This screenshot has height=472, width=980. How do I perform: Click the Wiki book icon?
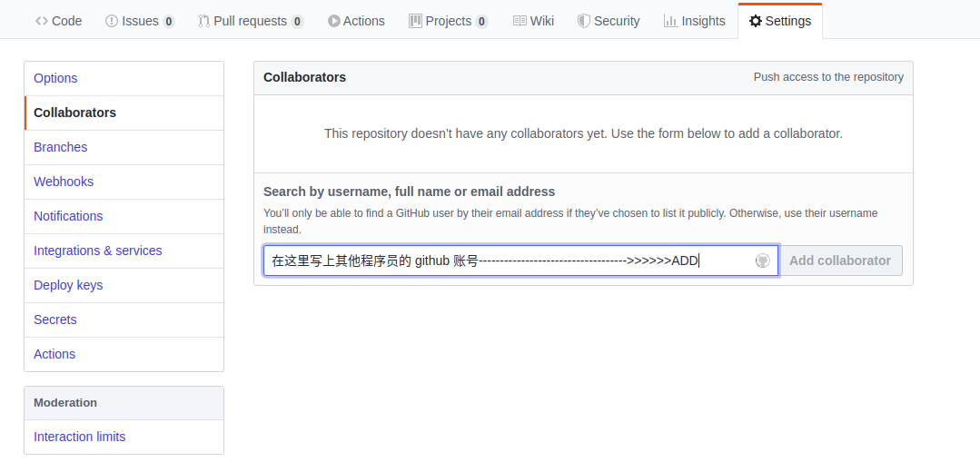click(x=520, y=21)
